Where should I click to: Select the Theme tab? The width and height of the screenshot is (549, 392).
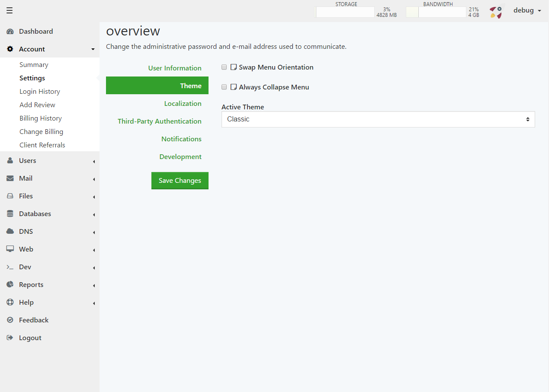pos(157,86)
